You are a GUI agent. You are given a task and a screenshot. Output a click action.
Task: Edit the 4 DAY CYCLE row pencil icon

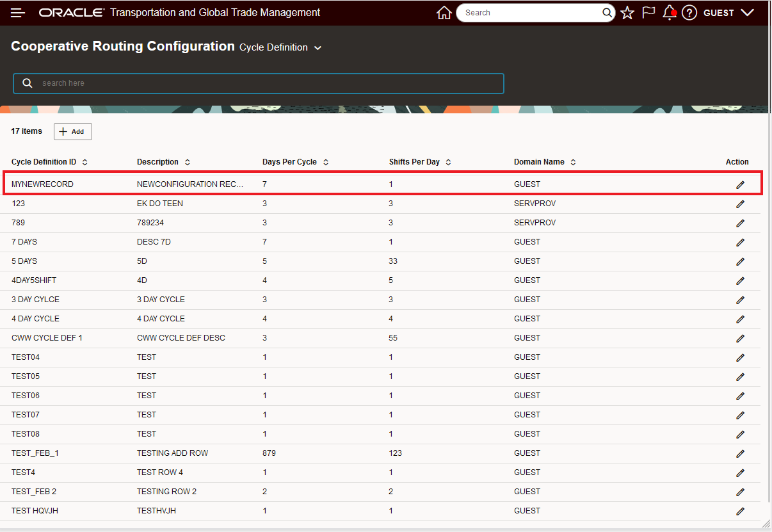tap(741, 319)
